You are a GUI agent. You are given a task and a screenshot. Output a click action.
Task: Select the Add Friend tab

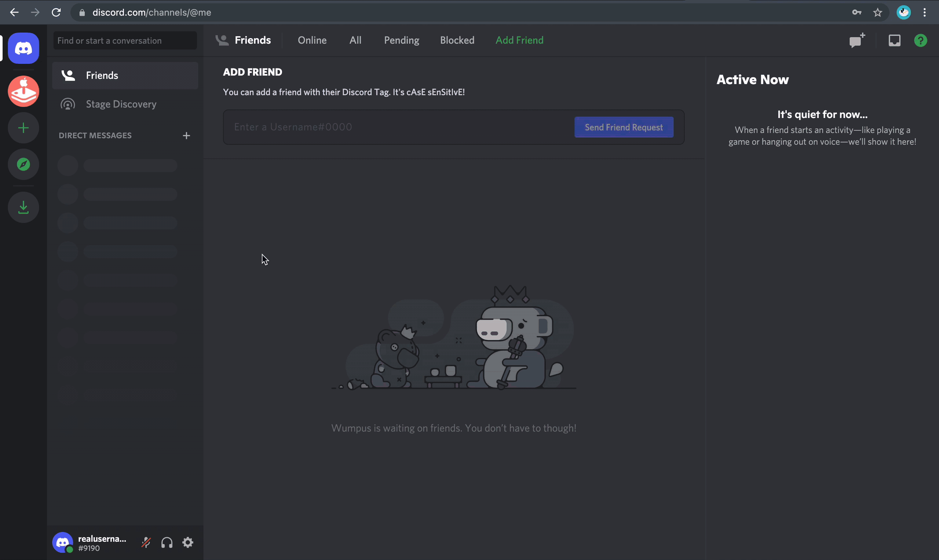pyautogui.click(x=519, y=40)
